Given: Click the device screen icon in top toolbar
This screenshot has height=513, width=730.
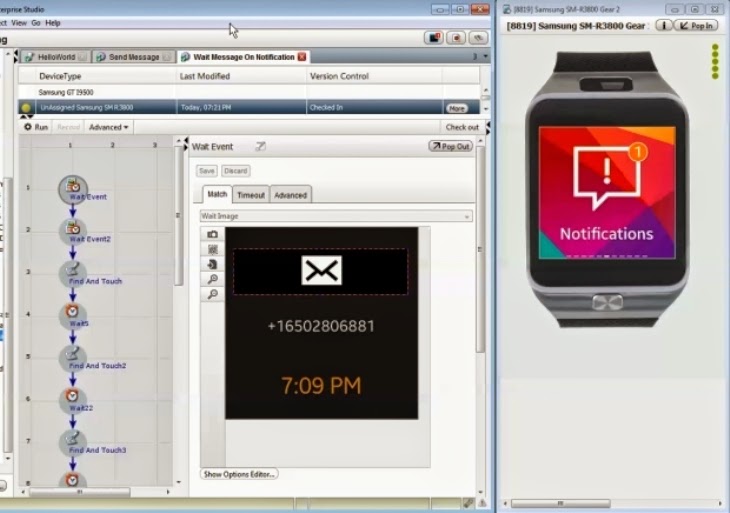Looking at the screenshot, I should pyautogui.click(x=433, y=38).
